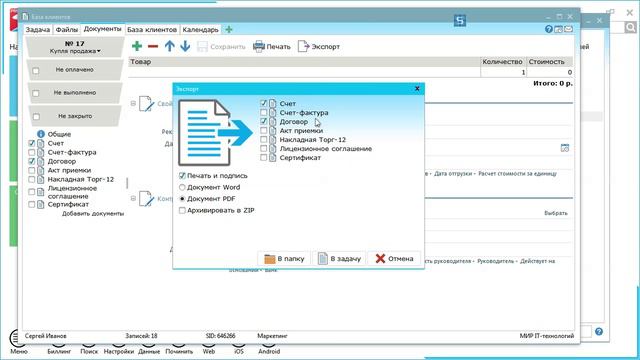Image resolution: width=640 pixels, height=360 pixels.
Task: Open Экспорт from the documents toolbar
Action: [x=319, y=47]
